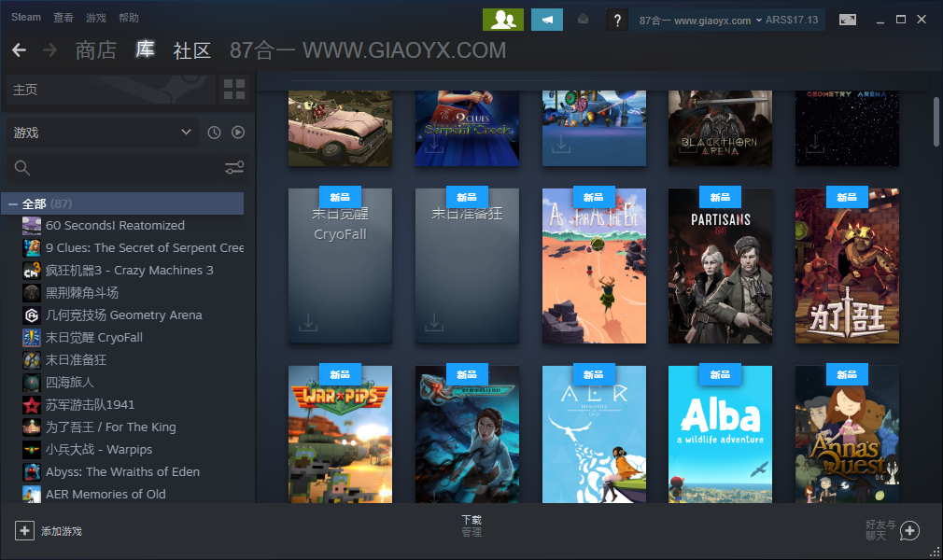This screenshot has width=943, height=560.
Task: Open collections grid view icon
Action: [234, 90]
